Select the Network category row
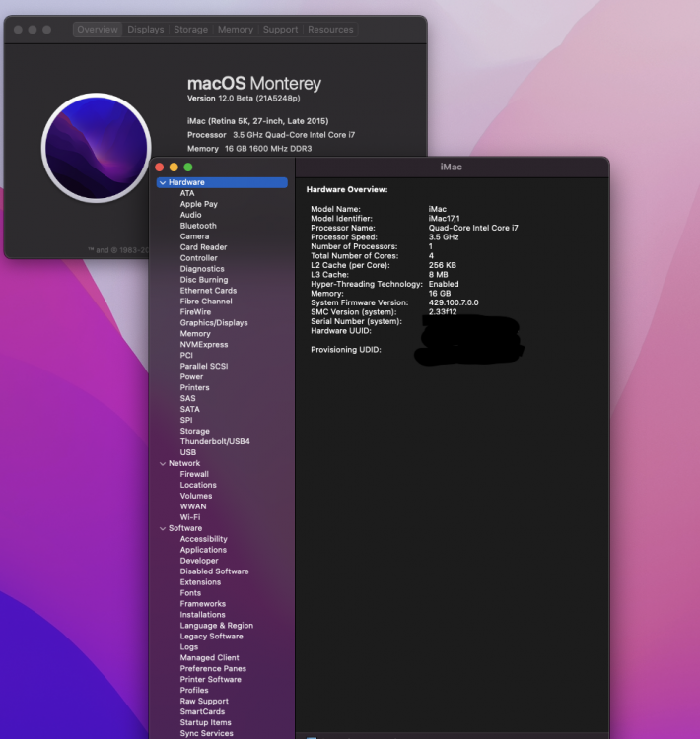The height and width of the screenshot is (739, 700). [x=184, y=464]
